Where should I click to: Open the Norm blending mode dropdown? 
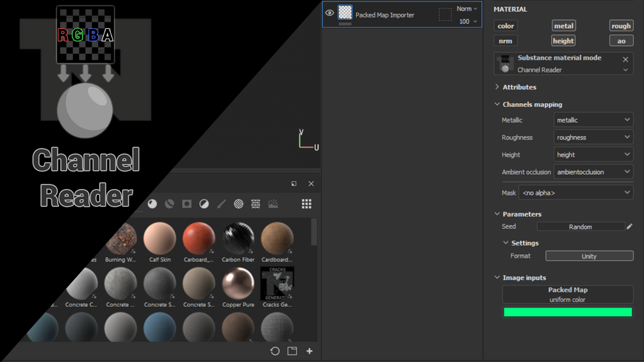point(467,8)
